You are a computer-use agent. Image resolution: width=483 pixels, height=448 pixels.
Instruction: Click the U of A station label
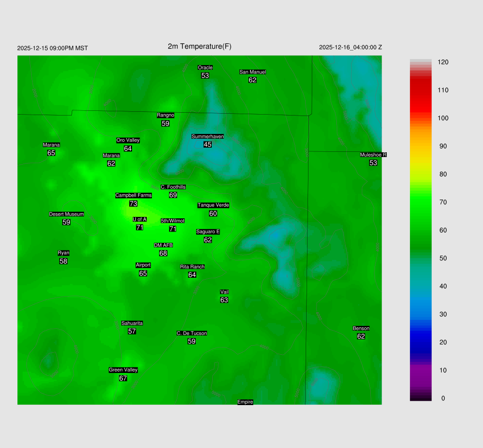coord(140,219)
